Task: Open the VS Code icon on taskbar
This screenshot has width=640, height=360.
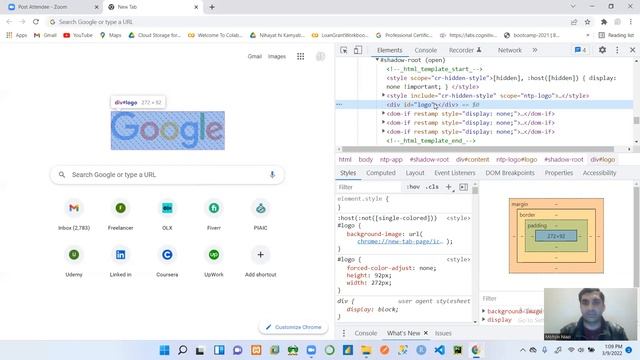Action: click(x=440, y=350)
